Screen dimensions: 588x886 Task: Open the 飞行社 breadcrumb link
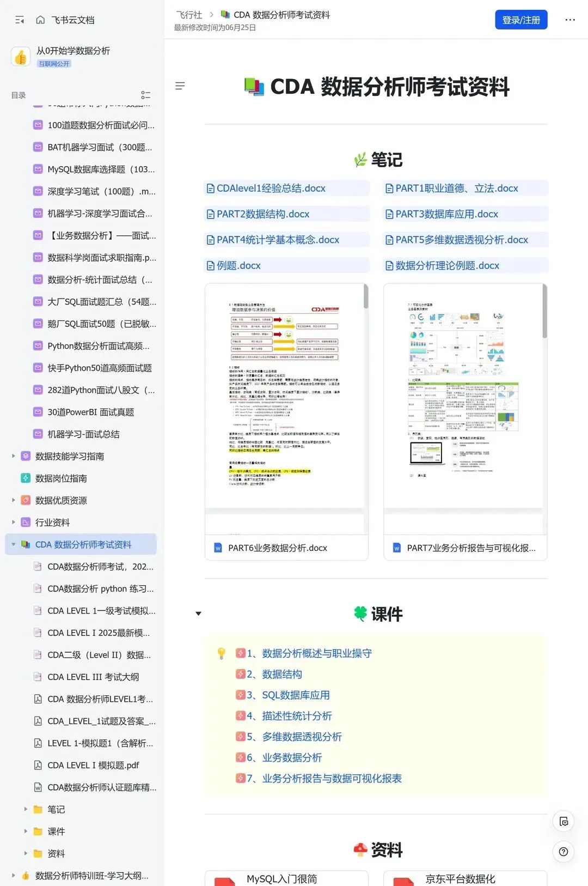pyautogui.click(x=189, y=15)
